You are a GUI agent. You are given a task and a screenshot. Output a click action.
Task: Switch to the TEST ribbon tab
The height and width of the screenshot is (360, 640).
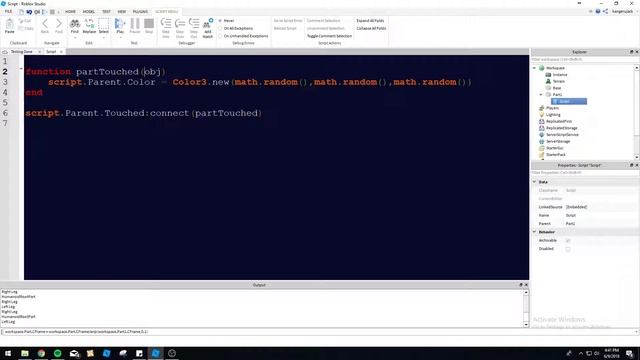click(x=106, y=11)
